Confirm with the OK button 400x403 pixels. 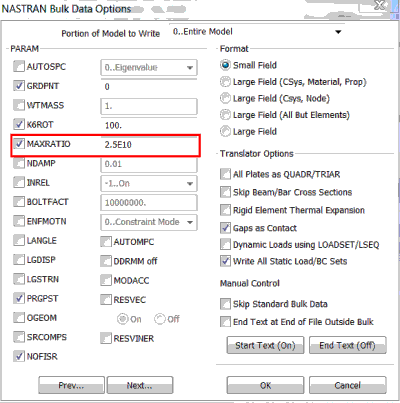265,385
